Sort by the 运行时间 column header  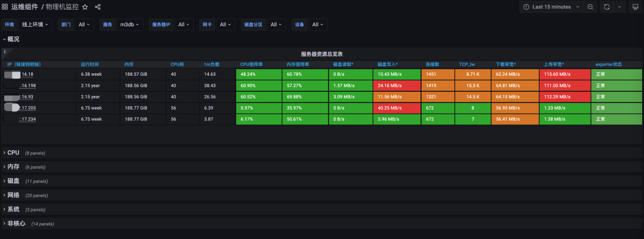coord(90,64)
